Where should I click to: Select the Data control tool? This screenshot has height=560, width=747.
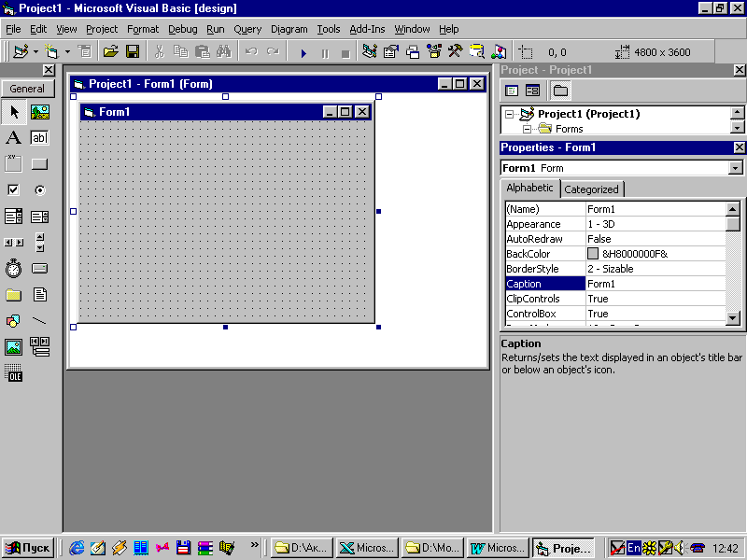tap(40, 347)
